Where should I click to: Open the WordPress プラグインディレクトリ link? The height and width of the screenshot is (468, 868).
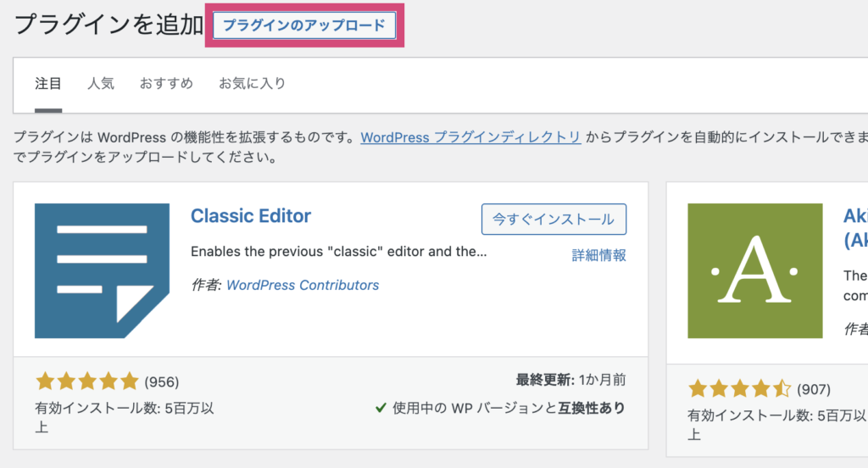[x=470, y=136]
